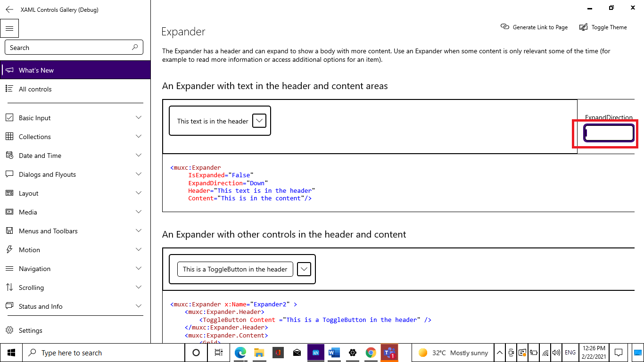Image resolution: width=644 pixels, height=362 pixels.
Task: Select the Navigation menu item
Action: (x=75, y=269)
